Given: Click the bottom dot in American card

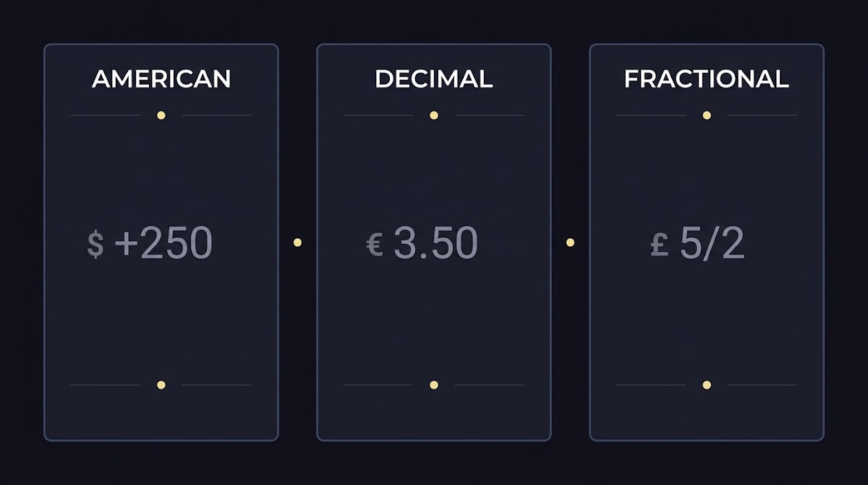Looking at the screenshot, I should click(161, 385).
